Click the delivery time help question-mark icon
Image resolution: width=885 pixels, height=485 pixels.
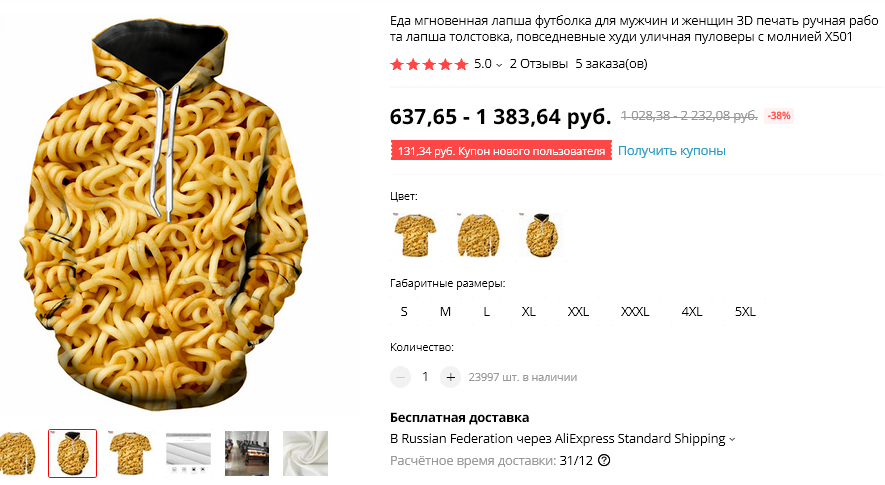pyautogui.click(x=604, y=460)
